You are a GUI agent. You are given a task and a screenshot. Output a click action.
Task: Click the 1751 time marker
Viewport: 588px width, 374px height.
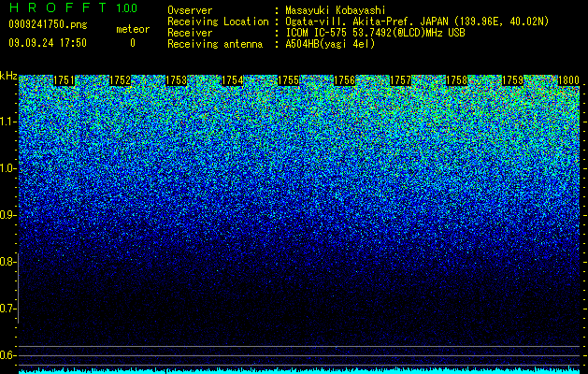pyautogui.click(x=65, y=80)
